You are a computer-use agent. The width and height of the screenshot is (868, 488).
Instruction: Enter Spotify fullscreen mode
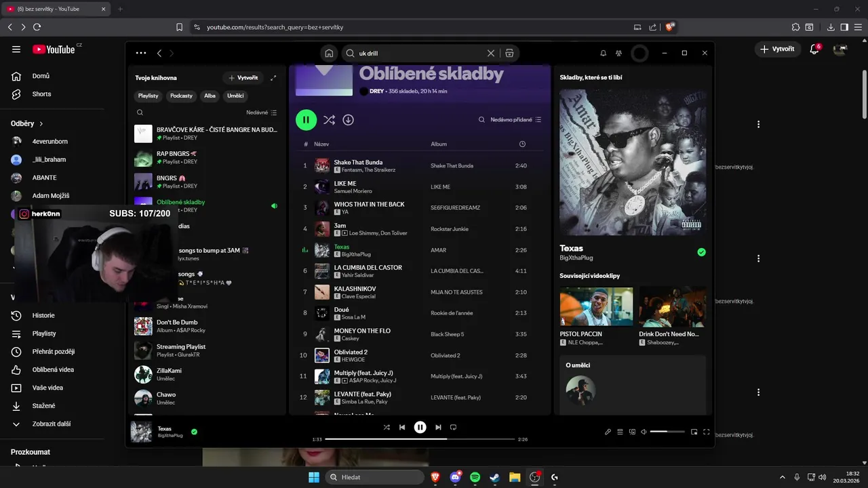[x=706, y=432]
